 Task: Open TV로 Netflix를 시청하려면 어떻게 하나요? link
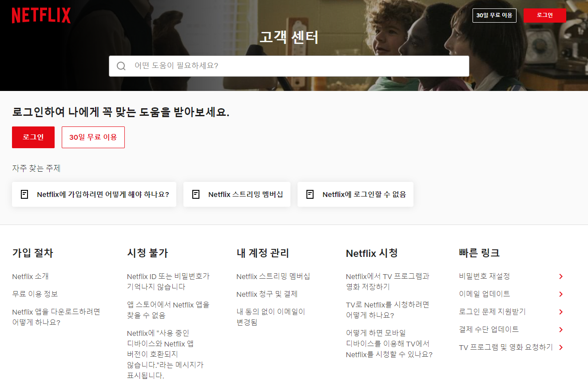click(x=388, y=310)
